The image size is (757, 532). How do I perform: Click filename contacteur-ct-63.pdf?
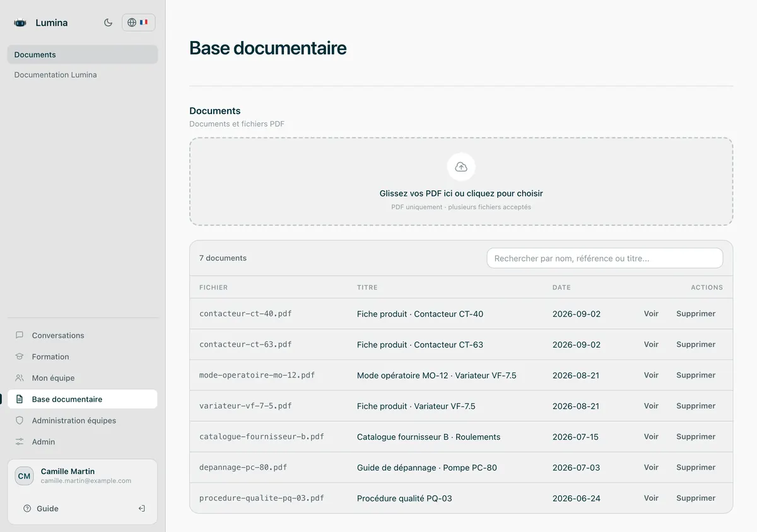245,345
